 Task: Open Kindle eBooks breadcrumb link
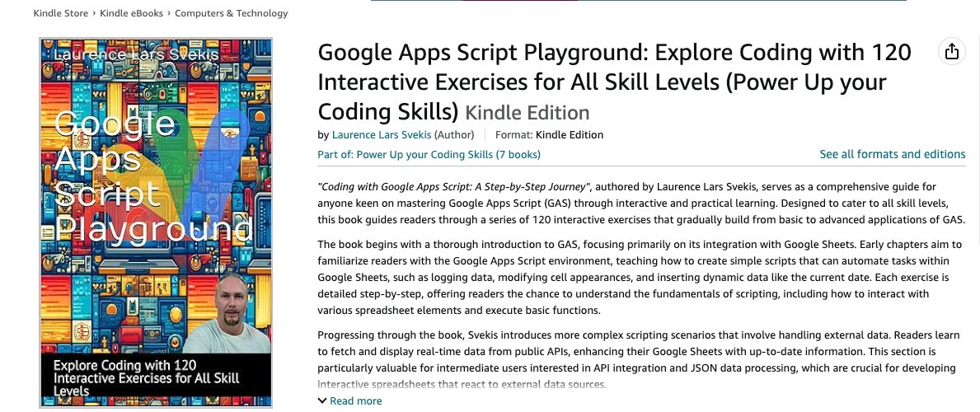coord(131,13)
